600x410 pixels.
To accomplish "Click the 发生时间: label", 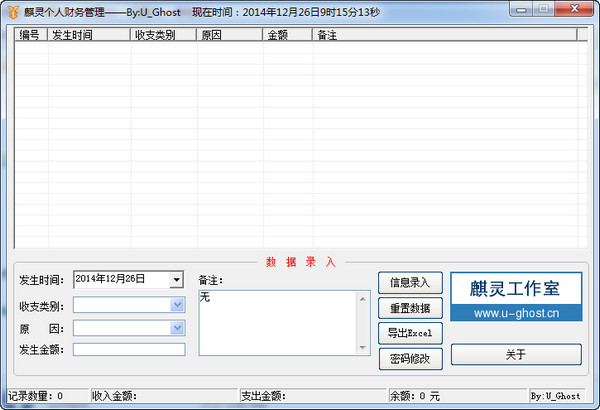I will [41, 280].
